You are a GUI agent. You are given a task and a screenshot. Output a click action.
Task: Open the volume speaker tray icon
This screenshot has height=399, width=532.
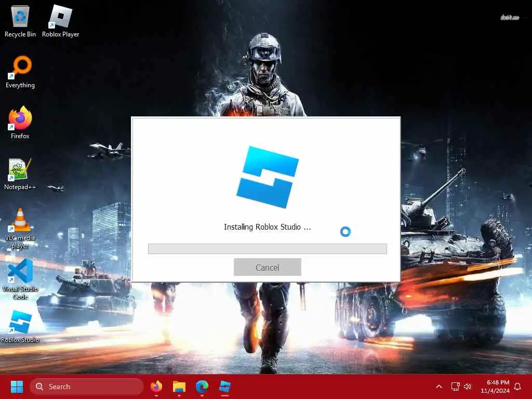coord(468,387)
